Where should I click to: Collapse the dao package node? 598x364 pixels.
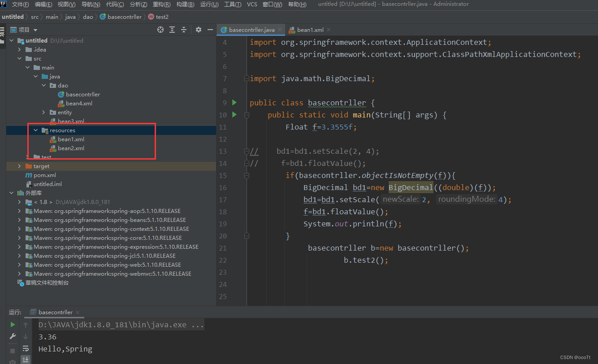pyautogui.click(x=44, y=86)
